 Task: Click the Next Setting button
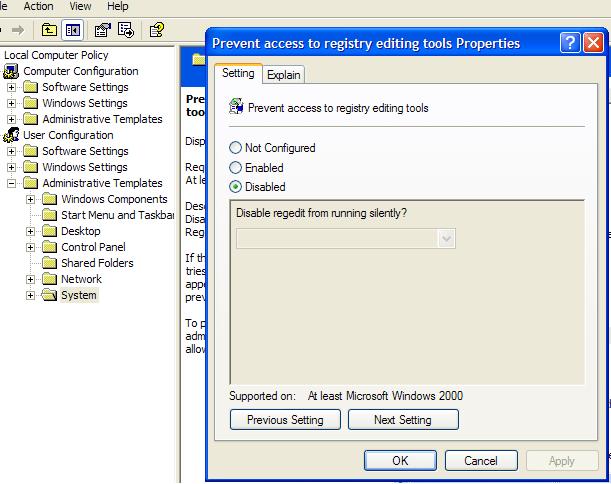pyautogui.click(x=402, y=420)
